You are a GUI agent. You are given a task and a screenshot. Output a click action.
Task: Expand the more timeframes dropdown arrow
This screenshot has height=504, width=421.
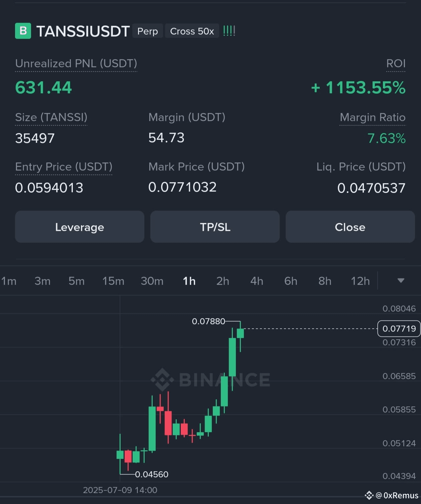[x=401, y=281]
